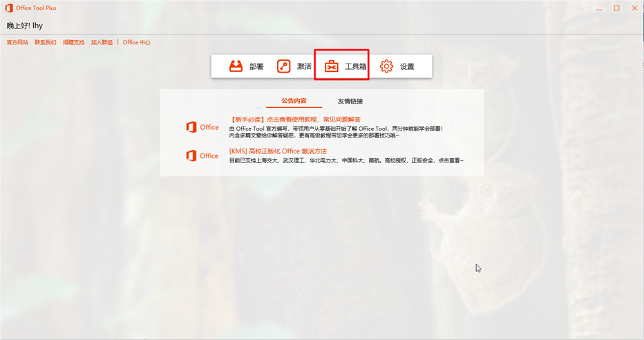Open the 联系我们 link
The image size is (644, 340).
tap(46, 42)
